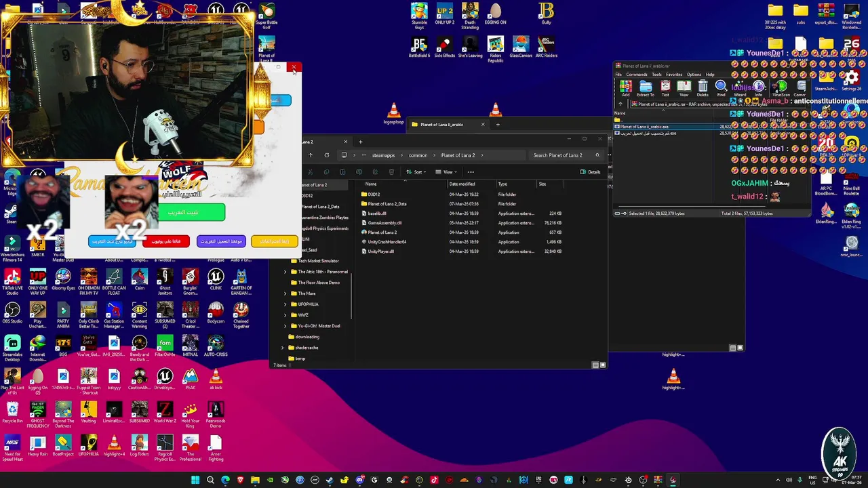This screenshot has width=868, height=488.
Task: Open Settings 26 desktop shortcut
Action: point(851,80)
